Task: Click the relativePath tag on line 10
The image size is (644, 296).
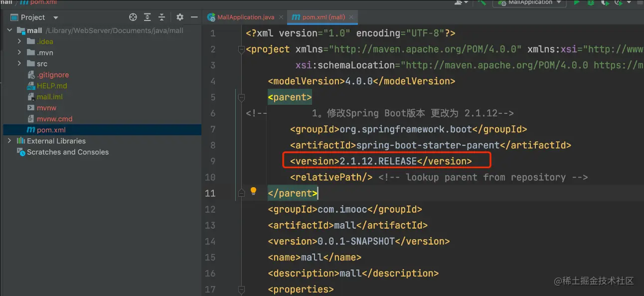Action: pos(331,177)
